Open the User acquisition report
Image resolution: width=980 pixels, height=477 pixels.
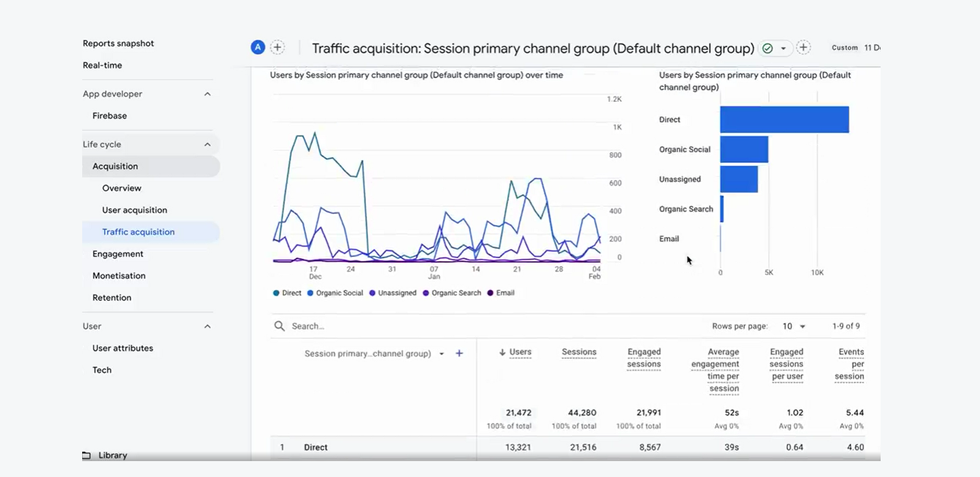(x=134, y=210)
